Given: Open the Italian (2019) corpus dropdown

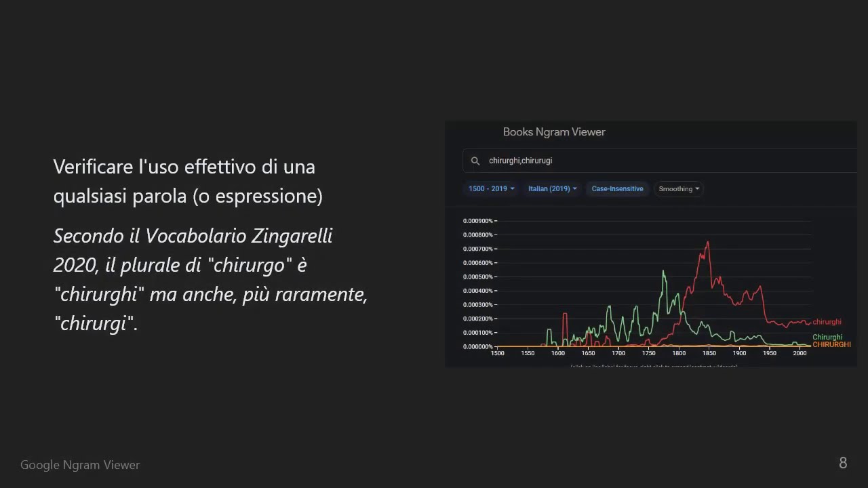Looking at the screenshot, I should click(x=552, y=188).
